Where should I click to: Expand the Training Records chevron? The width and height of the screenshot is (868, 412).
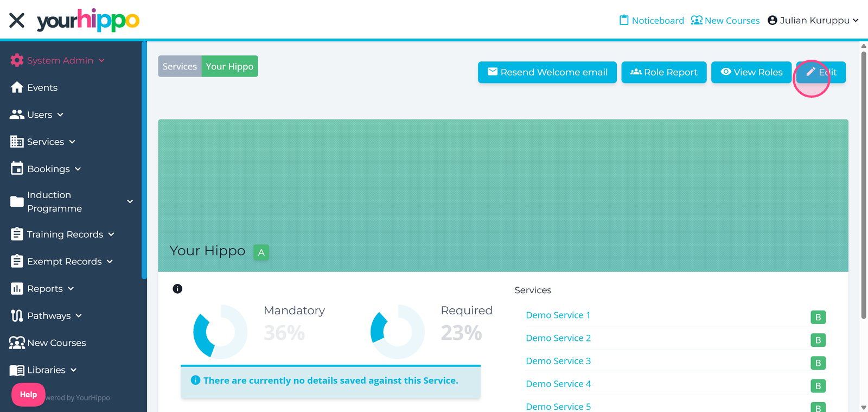point(111,234)
